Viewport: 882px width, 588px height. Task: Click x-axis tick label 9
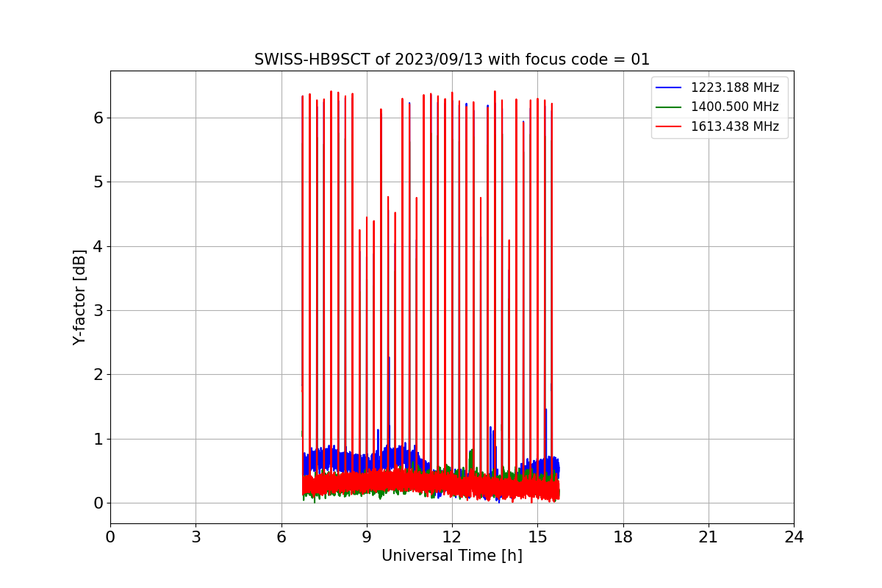point(367,537)
